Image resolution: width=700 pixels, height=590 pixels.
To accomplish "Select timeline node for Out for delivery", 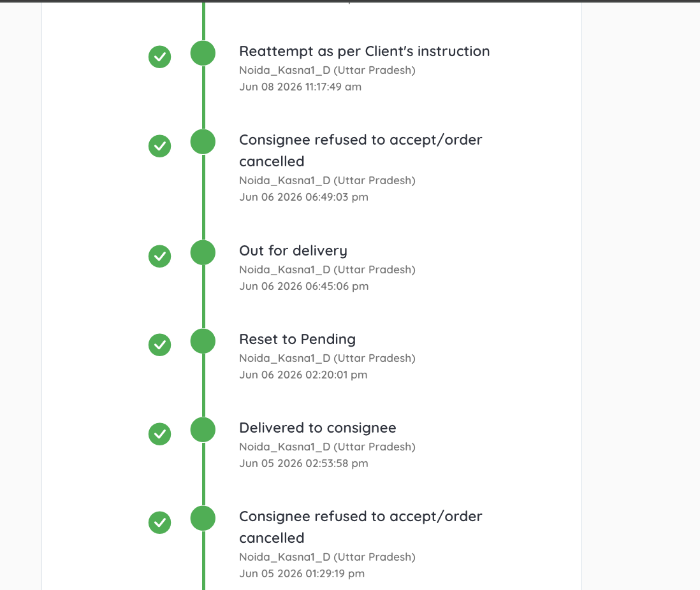I will tap(203, 252).
